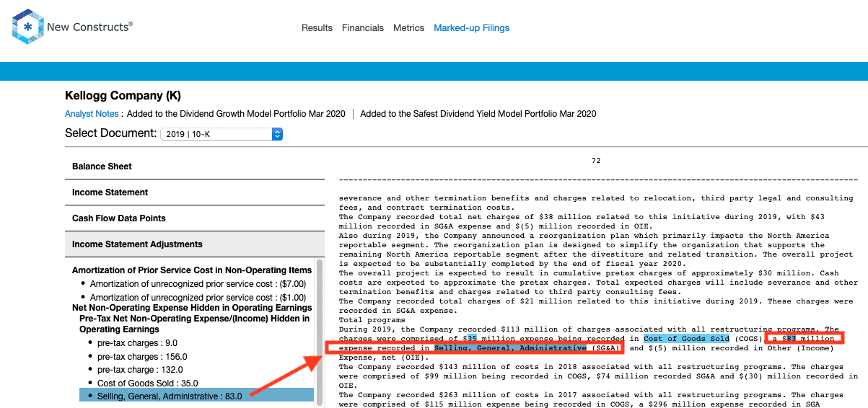This screenshot has width=868, height=408.
Task: Click the New Constructs hexagon logo
Action: pos(28,27)
